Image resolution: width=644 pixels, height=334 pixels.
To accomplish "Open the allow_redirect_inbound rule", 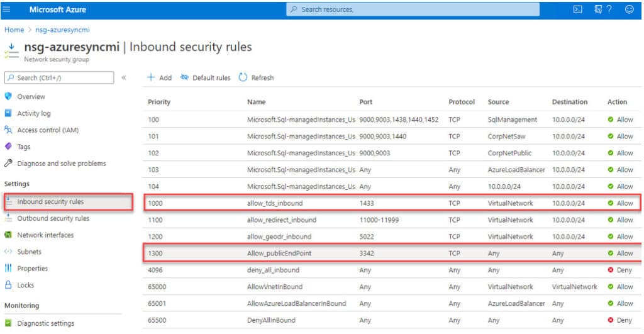I will [282, 220].
